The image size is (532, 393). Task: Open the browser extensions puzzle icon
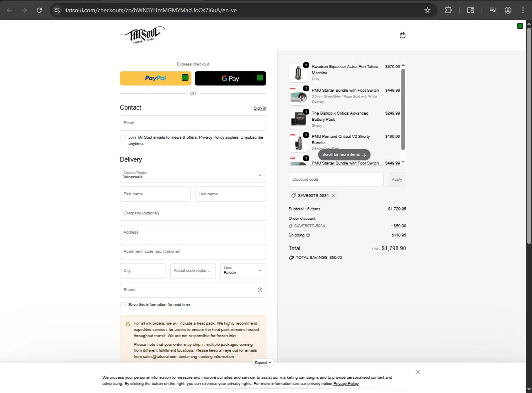(x=448, y=10)
